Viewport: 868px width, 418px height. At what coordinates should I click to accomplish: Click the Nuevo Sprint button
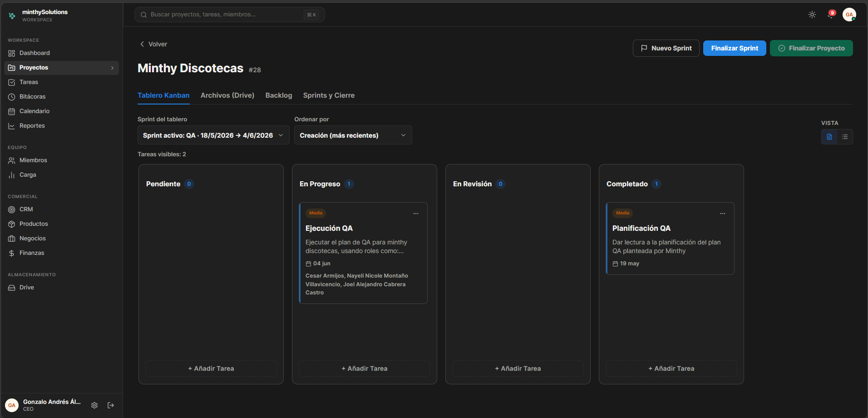666,48
